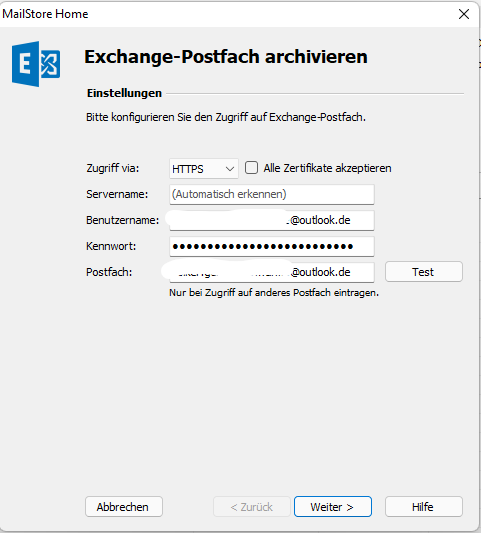
Task: Open Hilfe for this dialog
Action: 424,507
